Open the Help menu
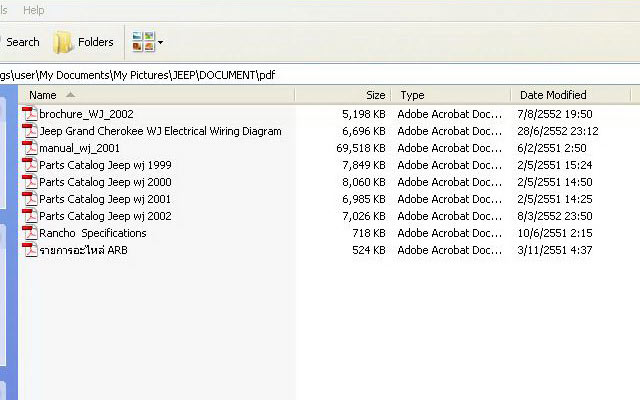640x400 pixels. (x=33, y=10)
